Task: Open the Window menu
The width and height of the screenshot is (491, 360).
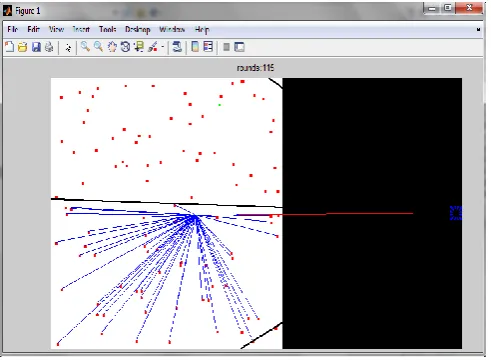Action: (x=172, y=29)
